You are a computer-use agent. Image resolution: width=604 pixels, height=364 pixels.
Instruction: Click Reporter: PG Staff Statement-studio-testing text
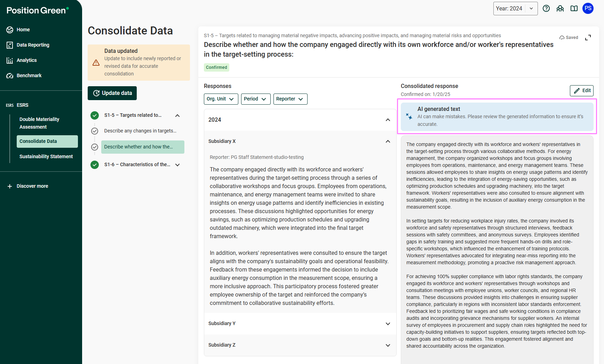point(257,157)
